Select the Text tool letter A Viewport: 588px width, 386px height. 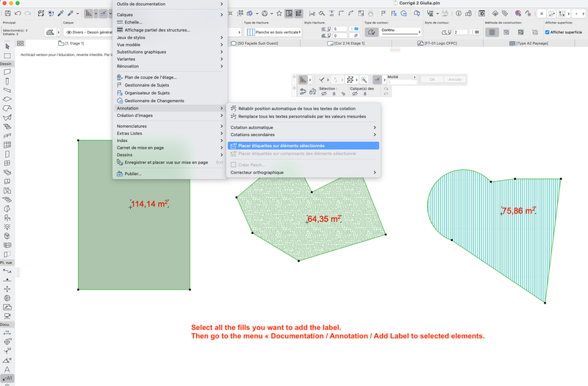tap(7, 370)
